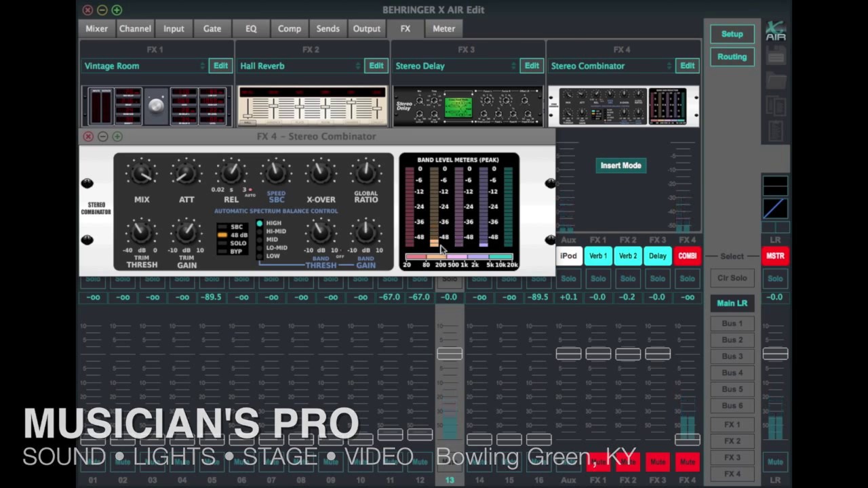Click the REL release knob
Viewport: 868px width, 488px height.
coord(231,173)
